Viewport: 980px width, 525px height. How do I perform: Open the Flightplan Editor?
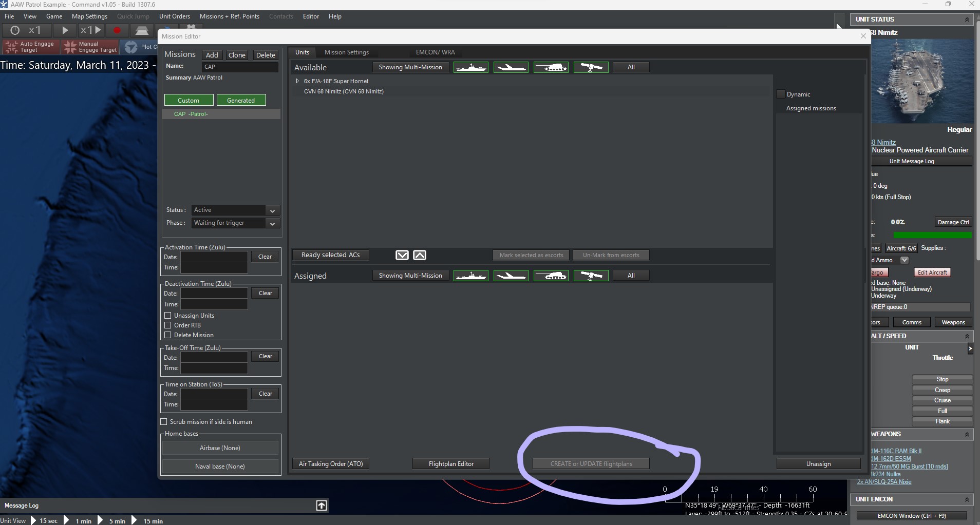451,464
